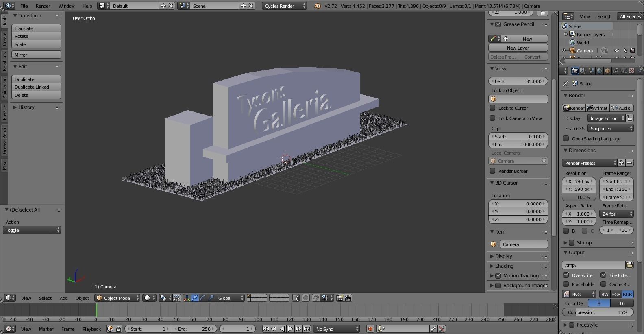Click the OpenGL render image camera icon

340,298
